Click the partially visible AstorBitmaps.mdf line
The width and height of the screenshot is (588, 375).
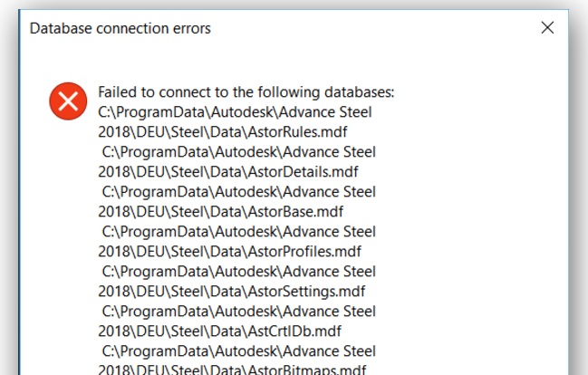232,370
